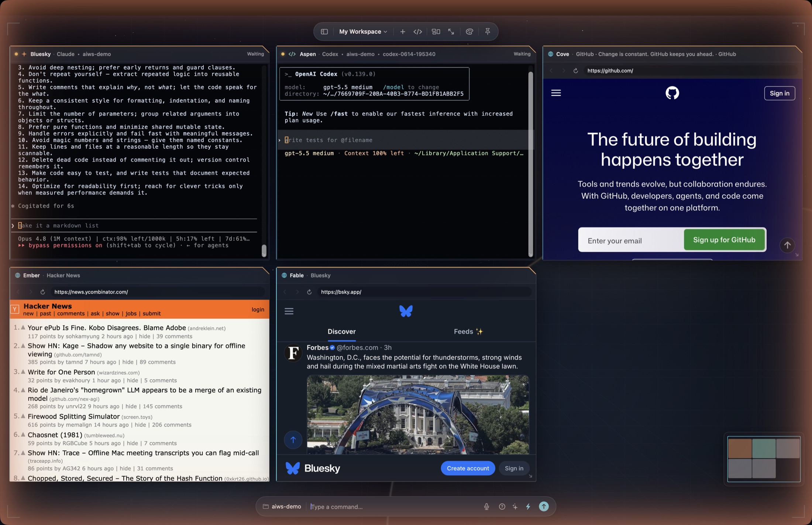Click Sign in on Bluesky footer
Image resolution: width=812 pixels, height=525 pixels.
tap(514, 468)
